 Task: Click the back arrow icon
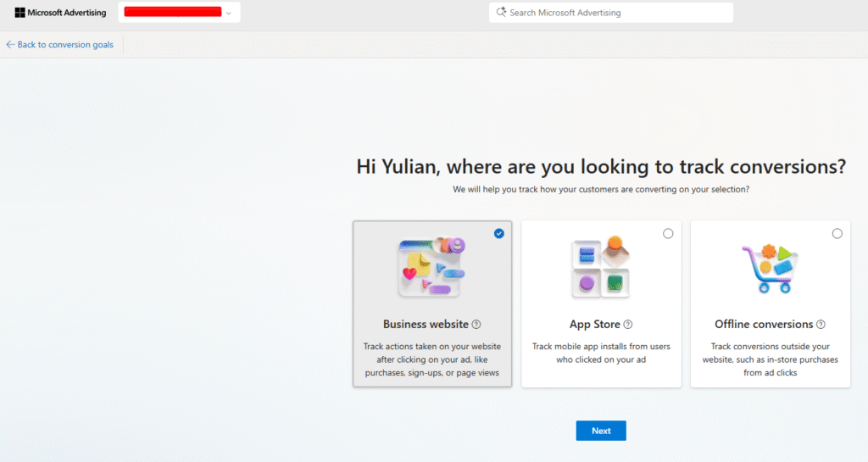(x=10, y=45)
